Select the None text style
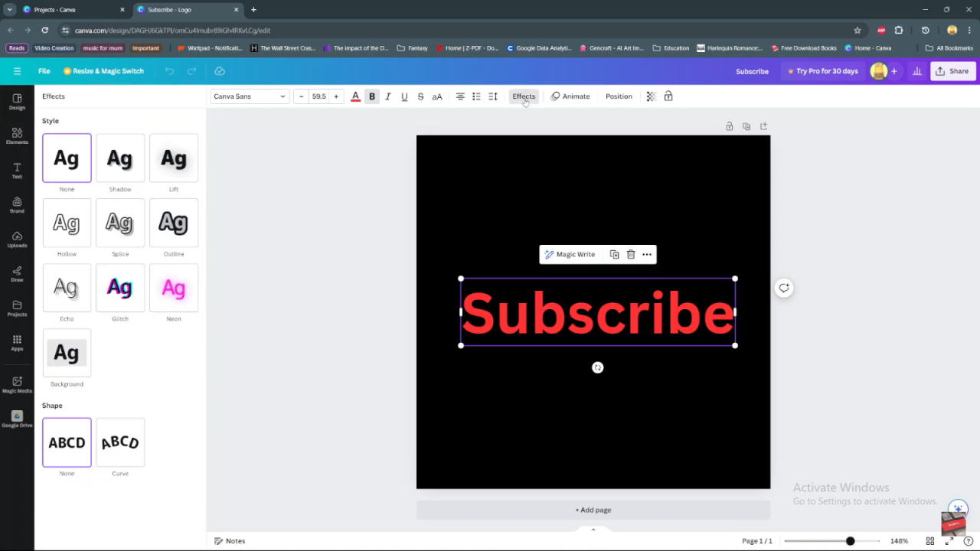Image resolution: width=980 pixels, height=551 pixels. coord(67,158)
